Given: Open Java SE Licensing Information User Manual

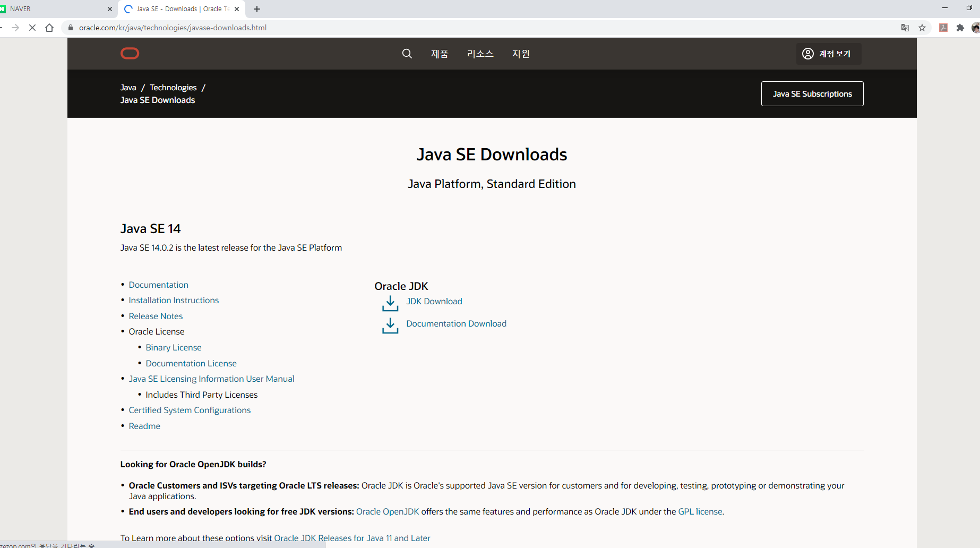Looking at the screenshot, I should click(211, 379).
